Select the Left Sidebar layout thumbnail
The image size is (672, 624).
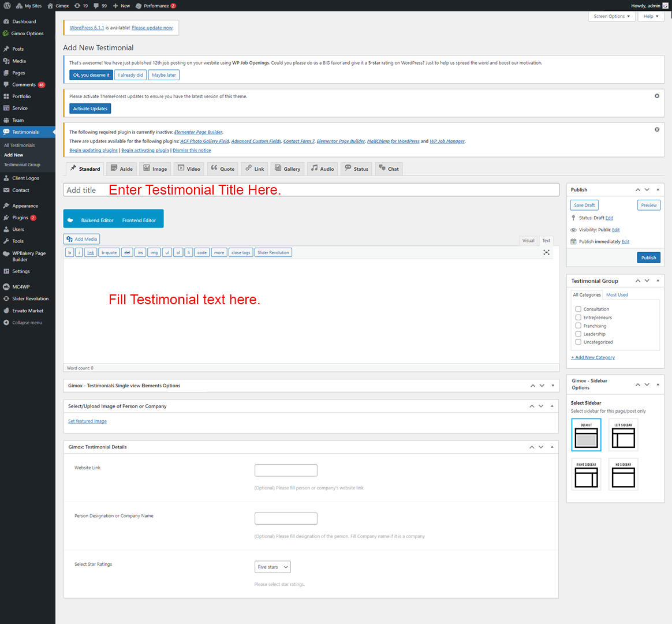[623, 435]
